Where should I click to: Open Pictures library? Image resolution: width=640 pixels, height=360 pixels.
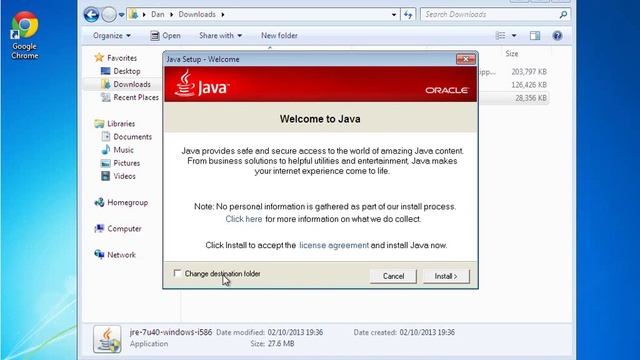120,163
